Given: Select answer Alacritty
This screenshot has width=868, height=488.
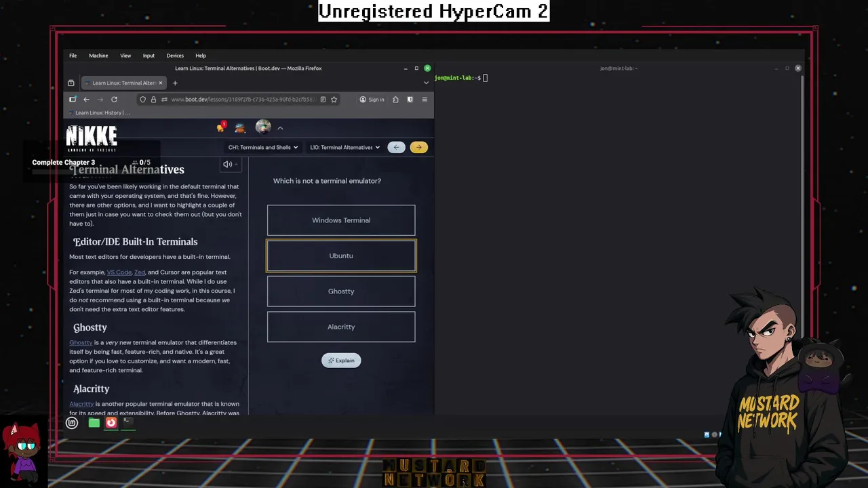Looking at the screenshot, I should (341, 327).
